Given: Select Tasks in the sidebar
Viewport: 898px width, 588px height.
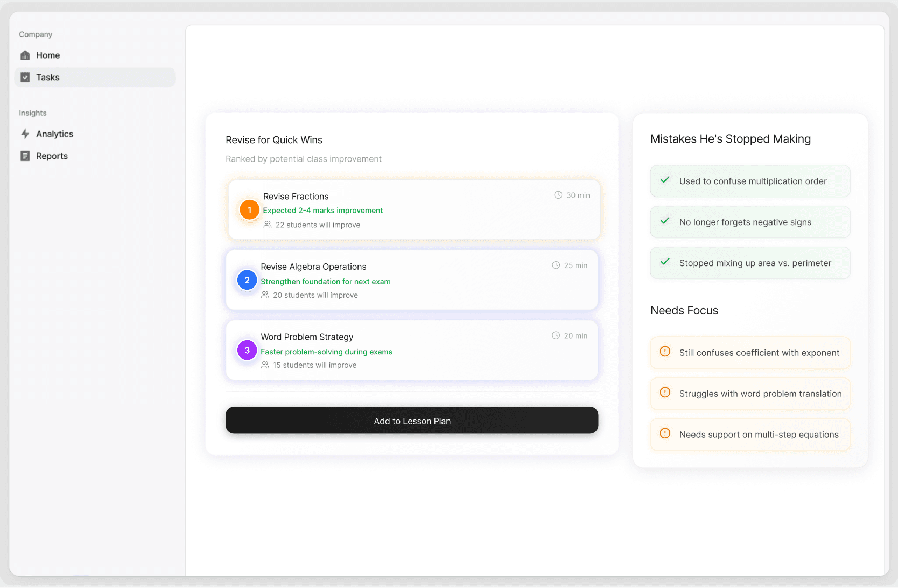Looking at the screenshot, I should [95, 78].
